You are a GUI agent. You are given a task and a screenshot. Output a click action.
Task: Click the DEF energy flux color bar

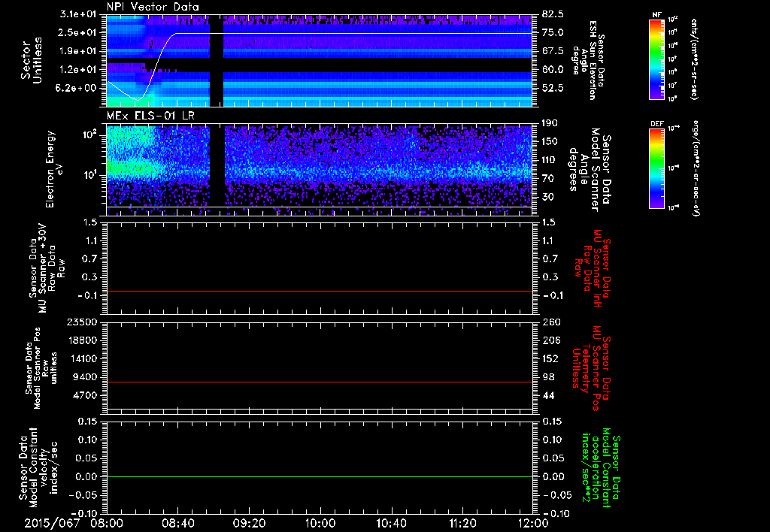[657, 168]
